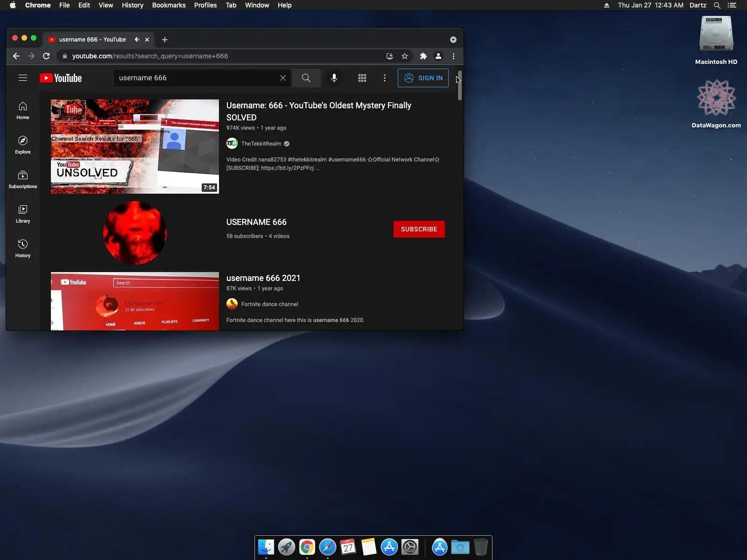Viewport: 747px width, 560px height.
Task: Open the Chrome application menu
Action: pos(38,5)
